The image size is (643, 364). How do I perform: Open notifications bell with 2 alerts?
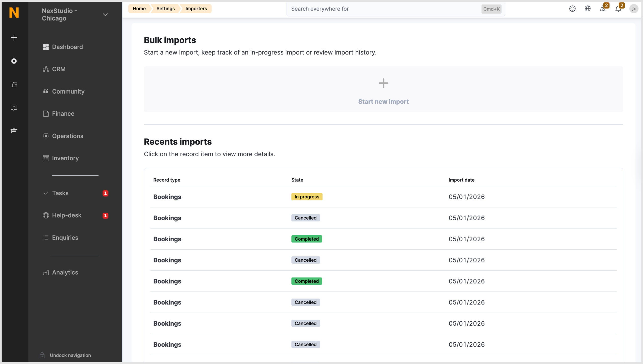[618, 8]
